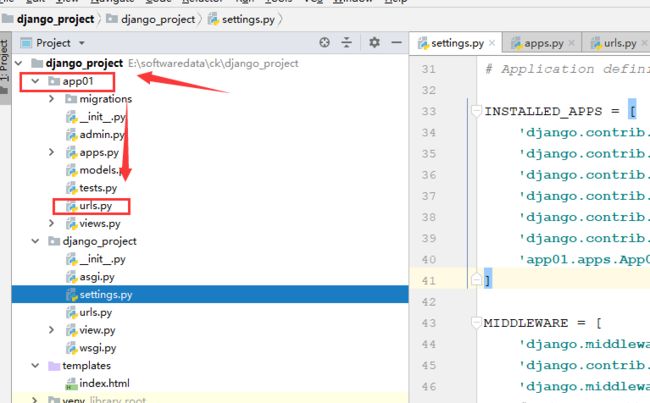Open the Project view dropdown
This screenshot has width=650, height=403.
tap(82, 43)
